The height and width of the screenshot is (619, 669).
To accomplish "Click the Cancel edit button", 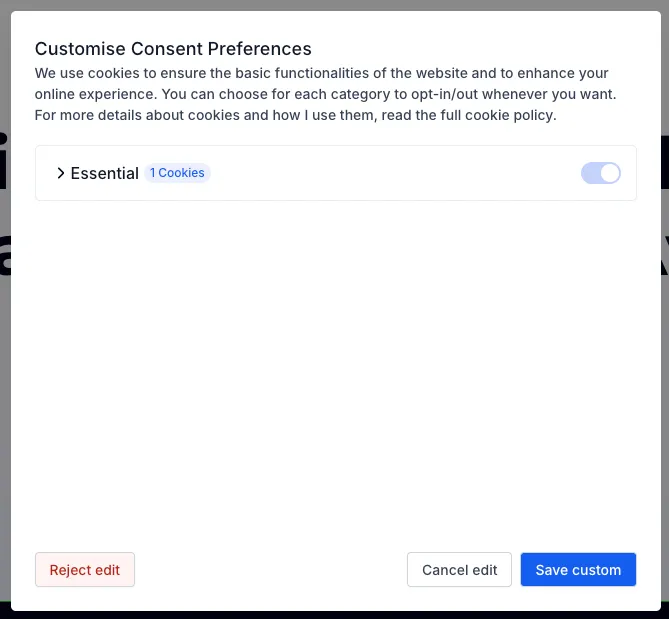I will (460, 570).
